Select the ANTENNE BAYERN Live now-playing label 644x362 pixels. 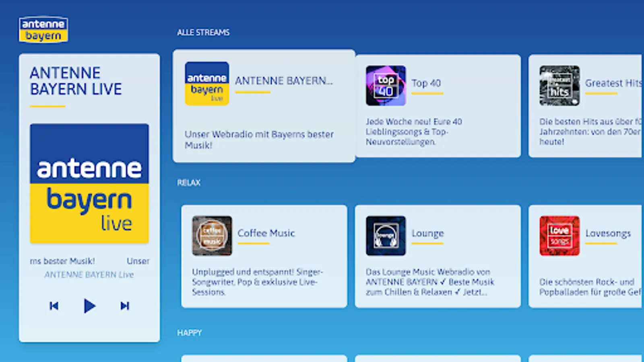pos(89,274)
